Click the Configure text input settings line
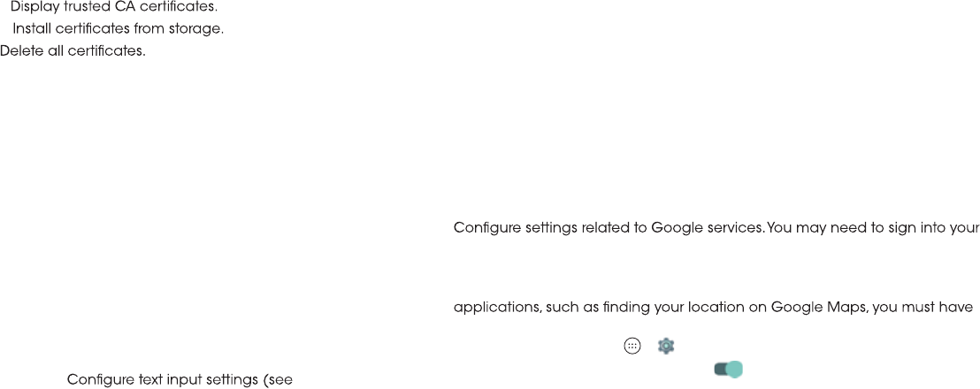Screen dimensions: 980x389 tap(180, 381)
